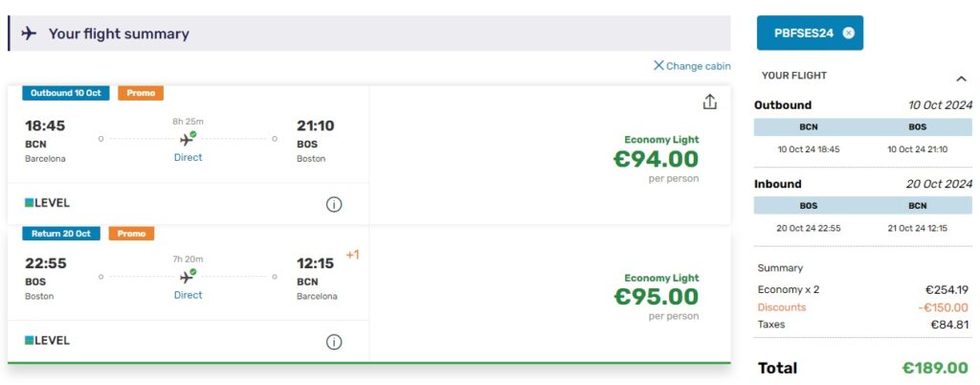
Task: Select the Outbound 10 Oct tag
Action: point(66,93)
